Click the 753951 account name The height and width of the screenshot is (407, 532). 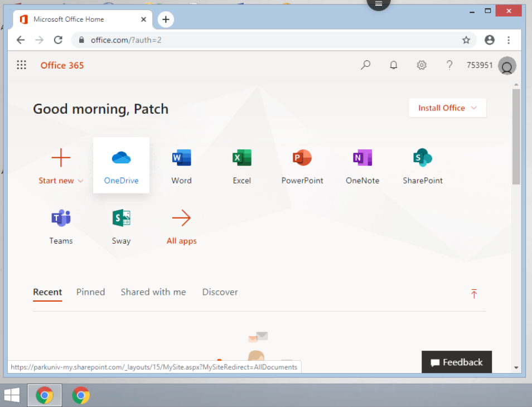pos(480,65)
